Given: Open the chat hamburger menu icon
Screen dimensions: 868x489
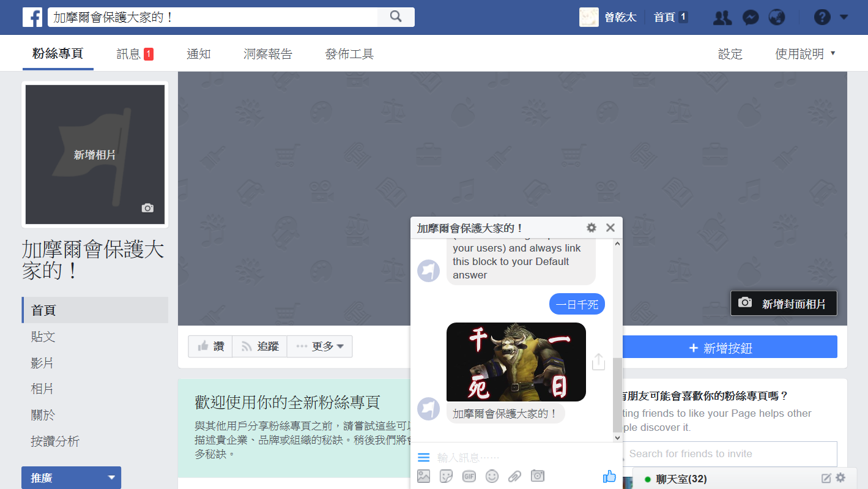Looking at the screenshot, I should [x=423, y=457].
